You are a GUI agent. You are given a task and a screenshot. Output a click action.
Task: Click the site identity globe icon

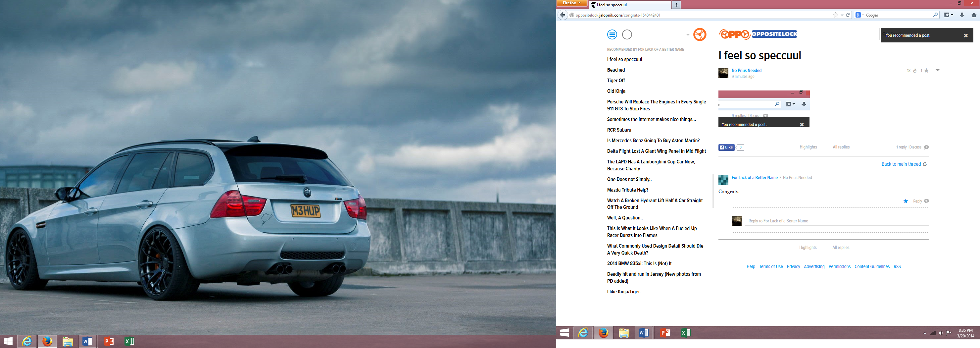(x=571, y=15)
